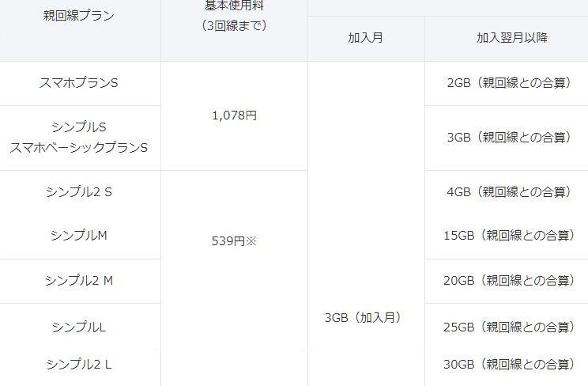Click the シンプル2 S plan name
The width and height of the screenshot is (588, 386).
point(78,191)
